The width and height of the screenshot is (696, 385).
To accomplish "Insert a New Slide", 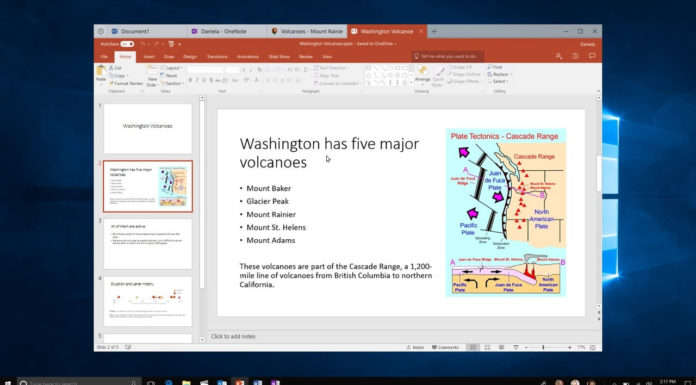I will point(152,76).
